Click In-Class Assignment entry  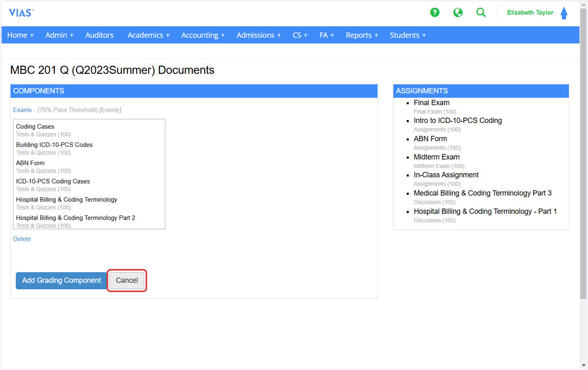click(x=446, y=175)
